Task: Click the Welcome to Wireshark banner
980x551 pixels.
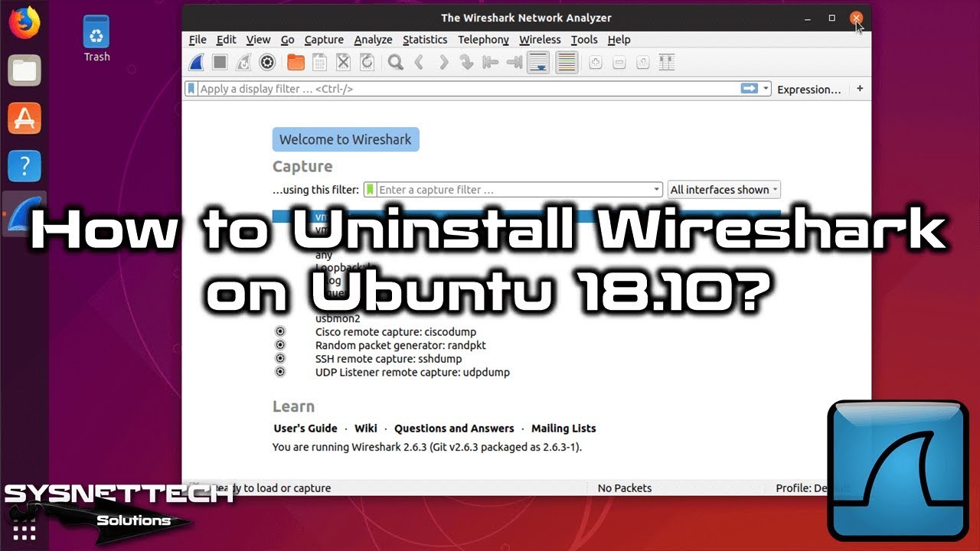Action: 345,139
